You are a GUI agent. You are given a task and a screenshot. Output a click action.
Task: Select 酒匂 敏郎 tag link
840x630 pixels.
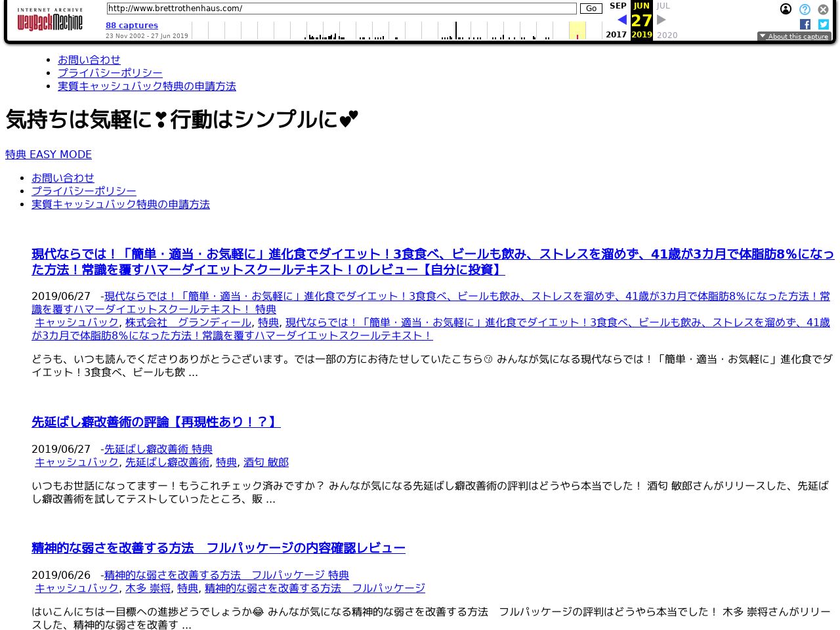[266, 462]
